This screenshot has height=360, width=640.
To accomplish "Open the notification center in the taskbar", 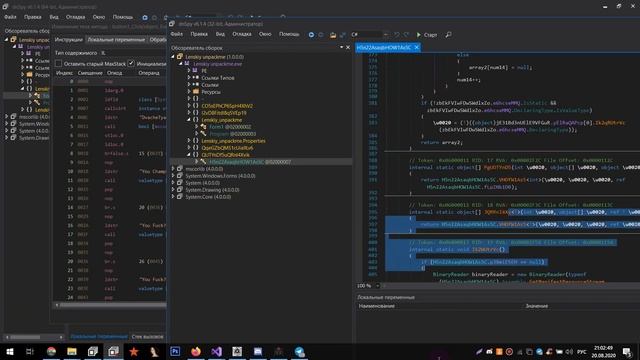I will (x=627, y=351).
